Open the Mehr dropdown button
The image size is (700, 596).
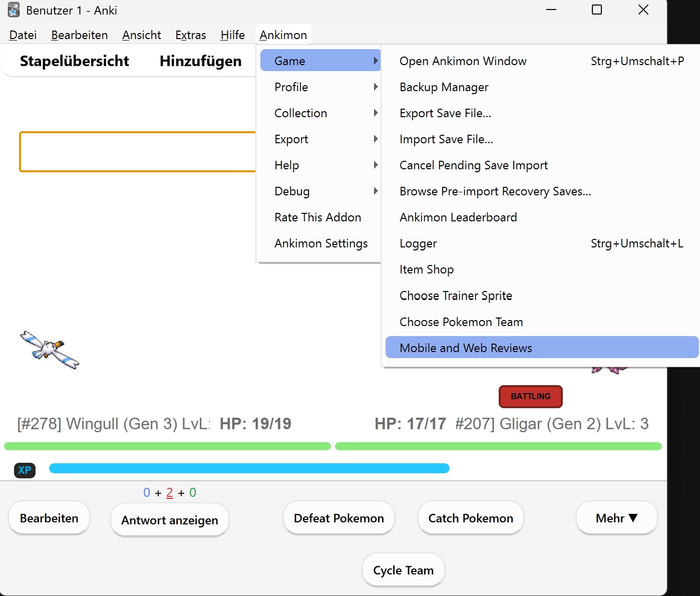coord(616,518)
